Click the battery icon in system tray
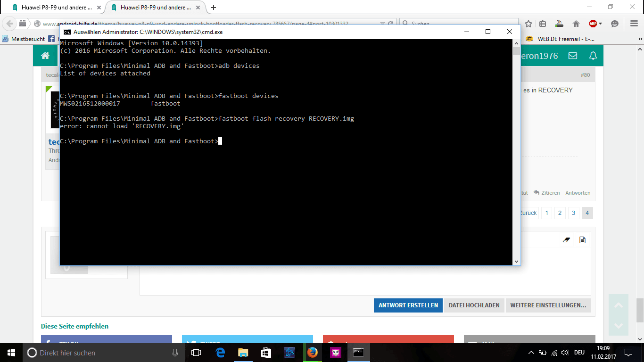The width and height of the screenshot is (644, 362). click(543, 353)
